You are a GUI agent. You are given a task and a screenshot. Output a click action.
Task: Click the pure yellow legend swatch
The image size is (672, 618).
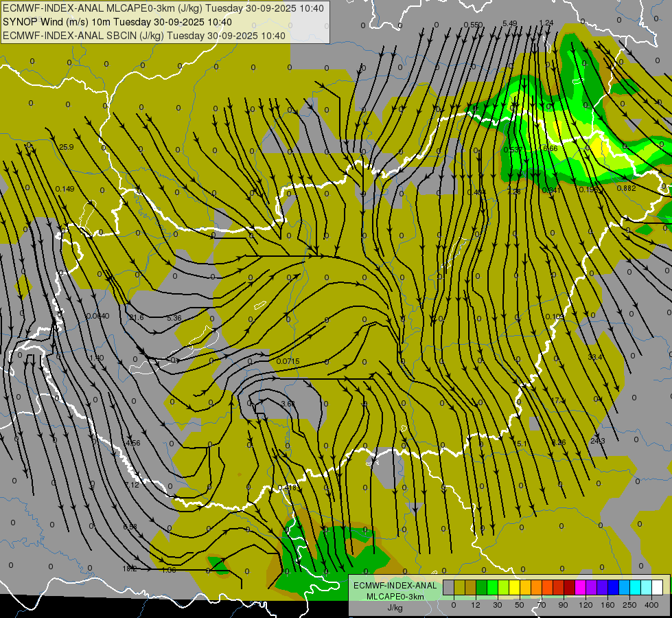(x=515, y=587)
